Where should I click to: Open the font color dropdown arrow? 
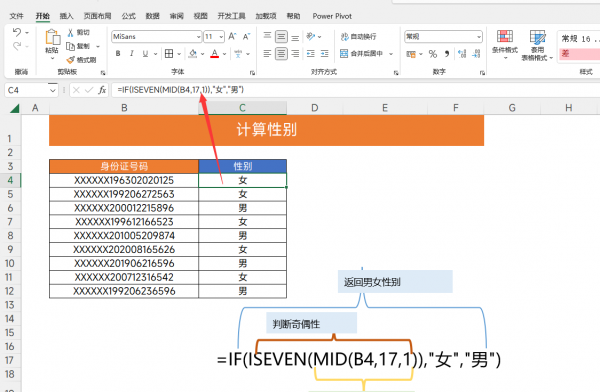point(225,54)
